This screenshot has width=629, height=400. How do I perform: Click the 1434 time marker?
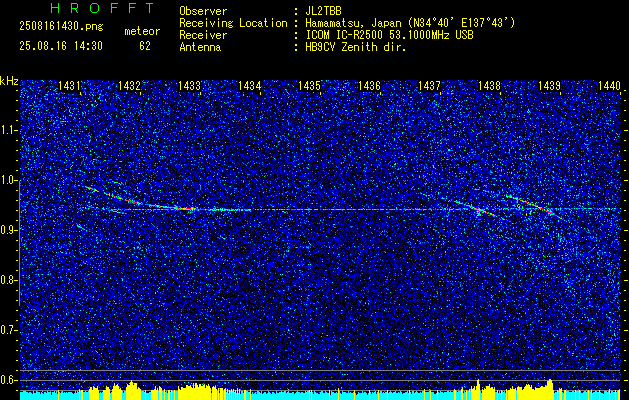[x=249, y=85]
